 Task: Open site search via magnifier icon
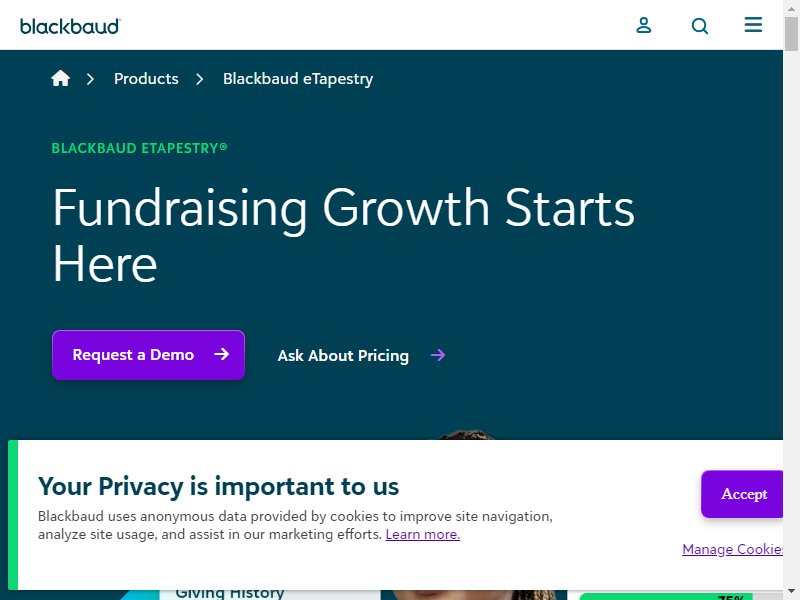tap(699, 26)
